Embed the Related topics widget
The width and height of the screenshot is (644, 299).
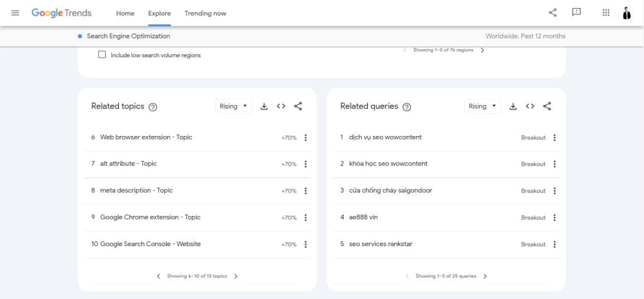click(281, 106)
